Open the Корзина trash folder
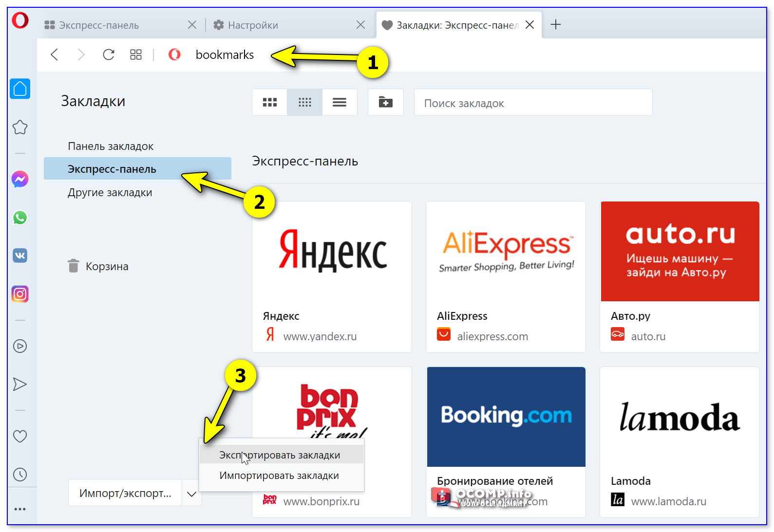 [98, 266]
